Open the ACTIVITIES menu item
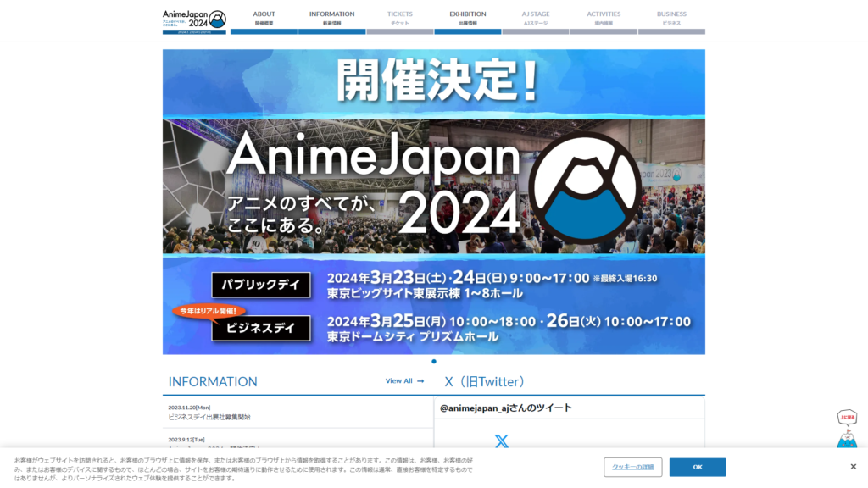 pyautogui.click(x=604, y=21)
